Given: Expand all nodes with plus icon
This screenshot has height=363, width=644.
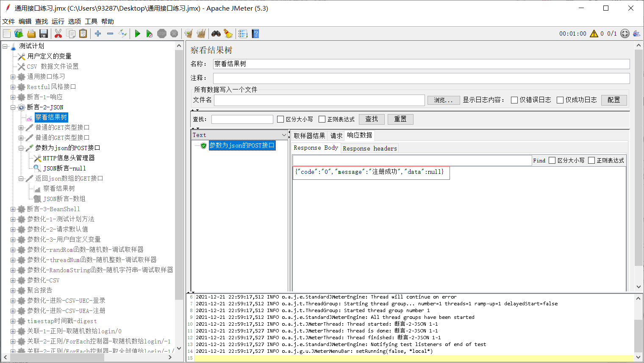Looking at the screenshot, I should (x=98, y=34).
